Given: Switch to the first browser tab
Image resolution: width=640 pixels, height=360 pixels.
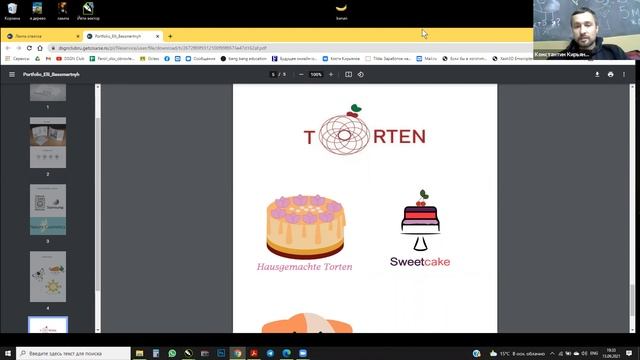Looking at the screenshot, I should (41, 36).
